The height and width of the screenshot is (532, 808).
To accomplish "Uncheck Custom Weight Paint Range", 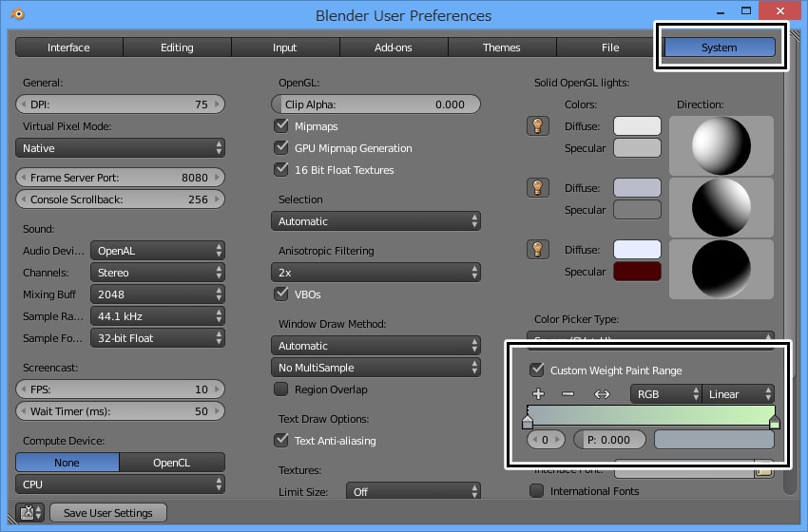I will point(537,370).
